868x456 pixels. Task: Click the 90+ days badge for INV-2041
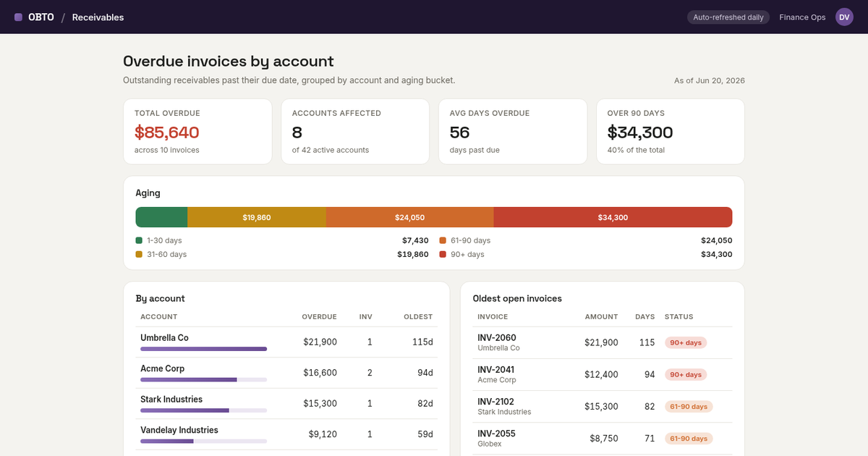[686, 374]
